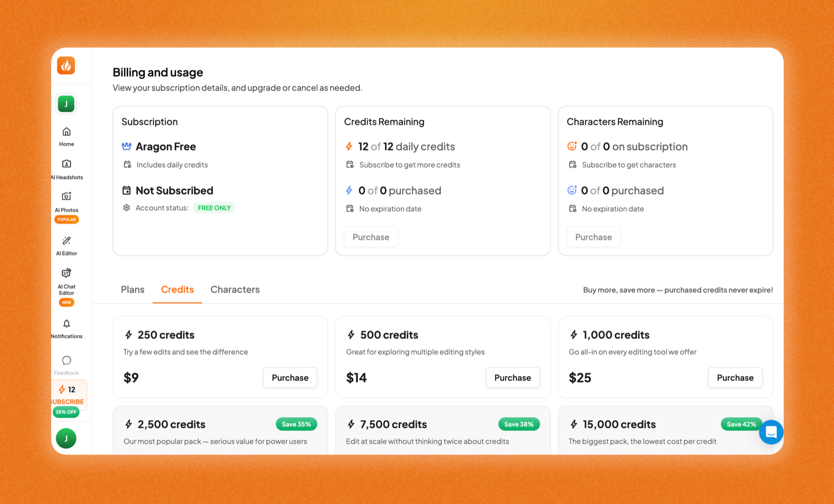Screen dimensions: 834x504
Task: Open AI Photos in sidebar
Action: point(66,207)
